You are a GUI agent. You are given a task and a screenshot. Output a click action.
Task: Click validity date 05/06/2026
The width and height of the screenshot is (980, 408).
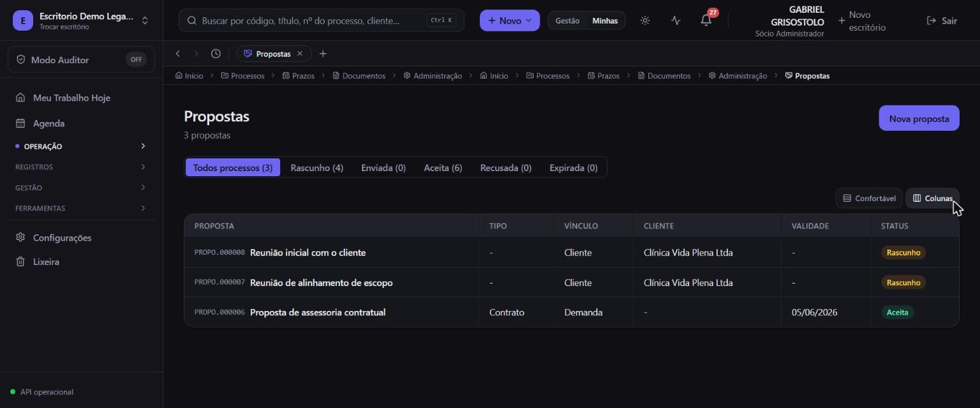point(815,312)
